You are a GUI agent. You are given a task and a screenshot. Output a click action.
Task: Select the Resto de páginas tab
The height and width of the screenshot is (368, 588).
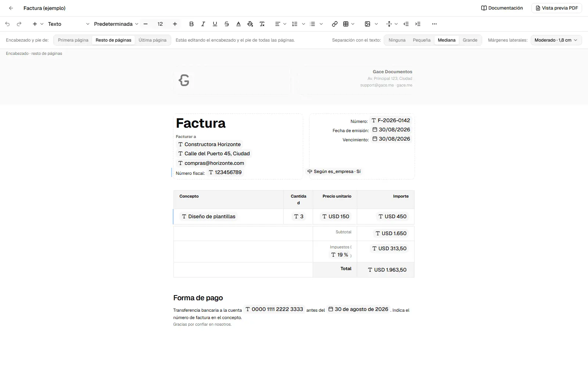click(114, 40)
